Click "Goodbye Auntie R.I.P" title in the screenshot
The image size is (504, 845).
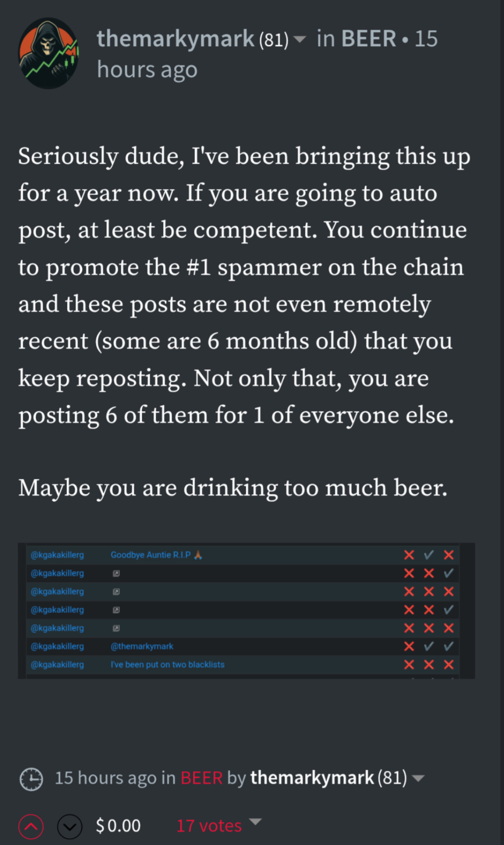[x=151, y=555]
